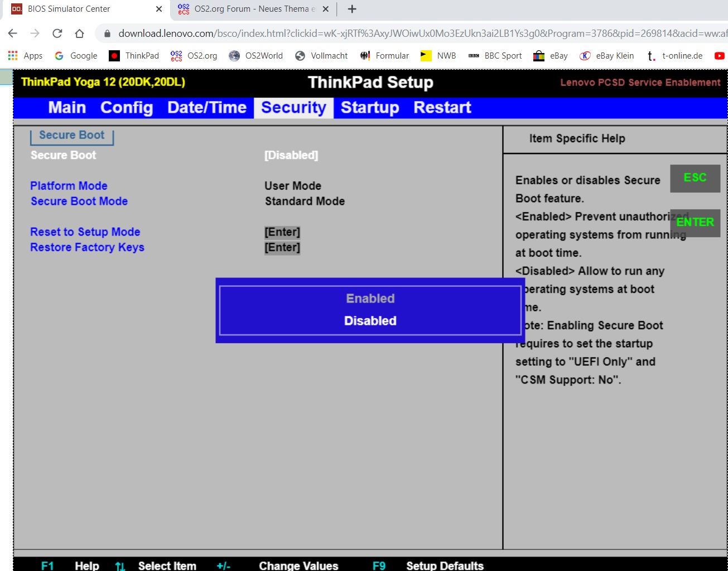Select the highlighted Secure Boot setting row
728x571 pixels.
click(x=63, y=155)
